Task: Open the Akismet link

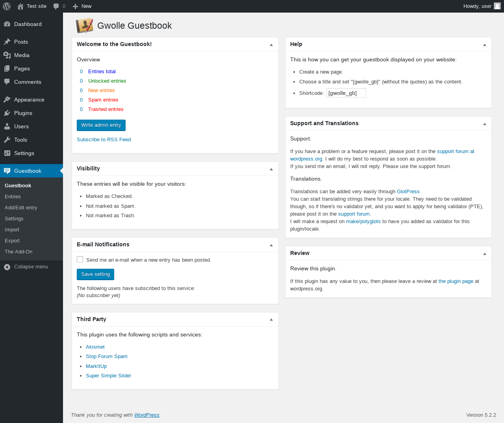Action: click(x=95, y=347)
